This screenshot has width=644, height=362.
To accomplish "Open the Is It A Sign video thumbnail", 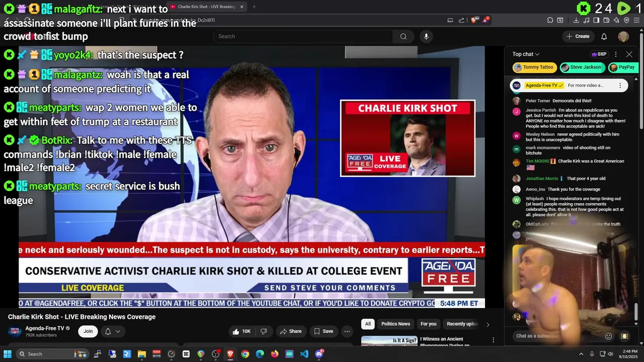I will click(x=389, y=341).
